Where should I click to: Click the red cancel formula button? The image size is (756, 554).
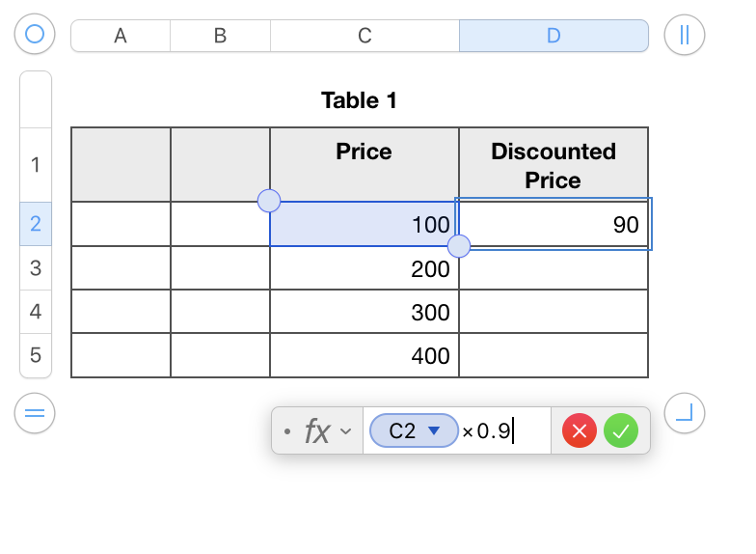[x=580, y=430]
